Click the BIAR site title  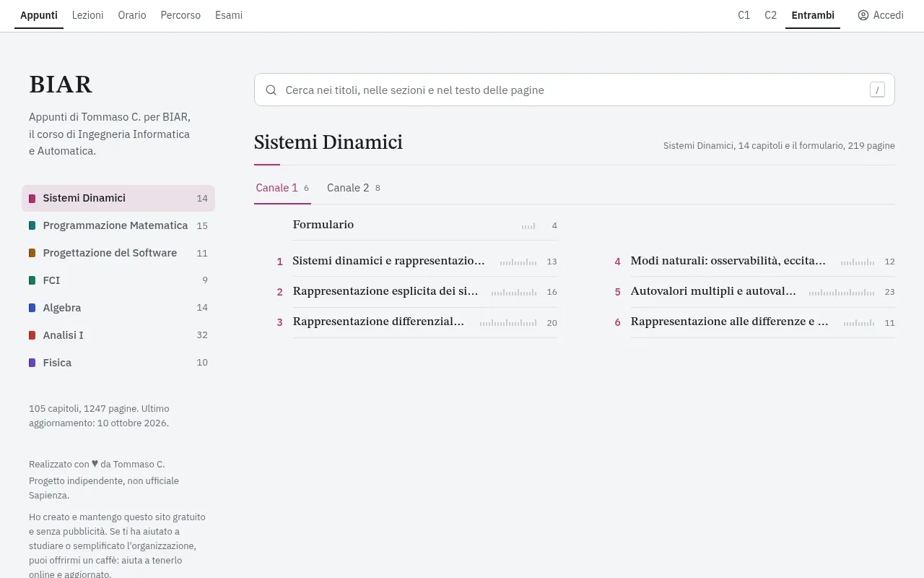point(61,85)
